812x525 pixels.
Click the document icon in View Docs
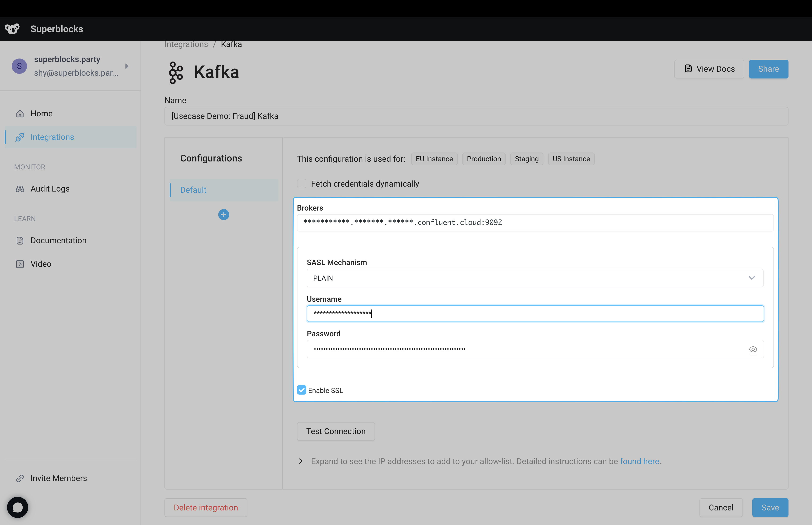[688, 69]
